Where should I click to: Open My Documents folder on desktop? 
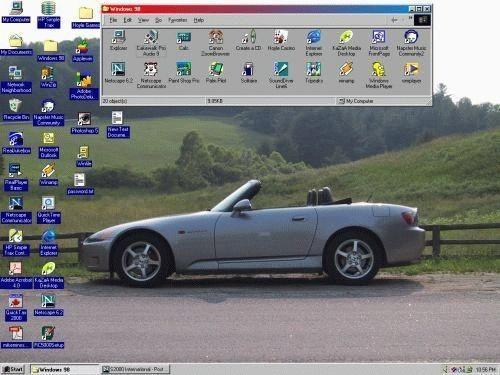pos(16,44)
